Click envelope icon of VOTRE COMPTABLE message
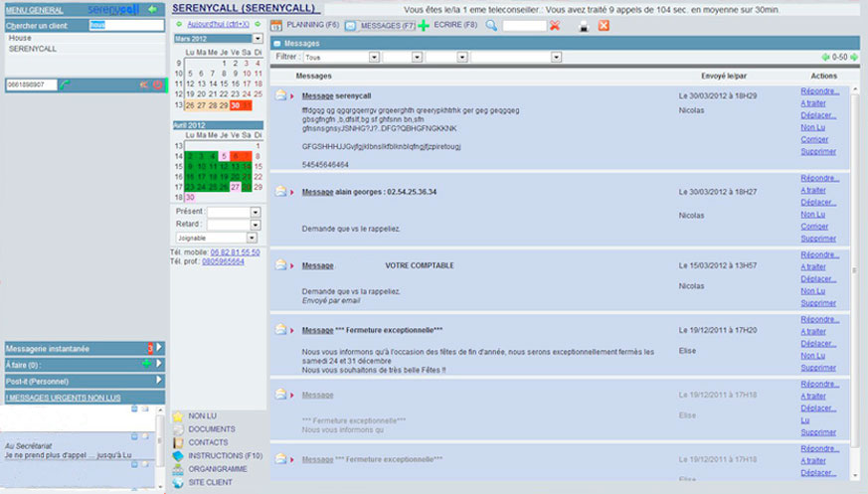Image resolution: width=868 pixels, height=494 pixels. point(281,265)
